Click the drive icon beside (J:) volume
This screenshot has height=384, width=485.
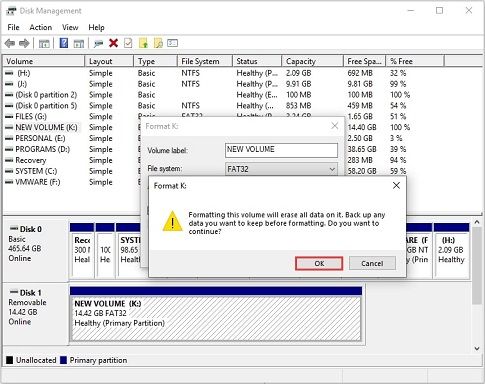(x=9, y=84)
